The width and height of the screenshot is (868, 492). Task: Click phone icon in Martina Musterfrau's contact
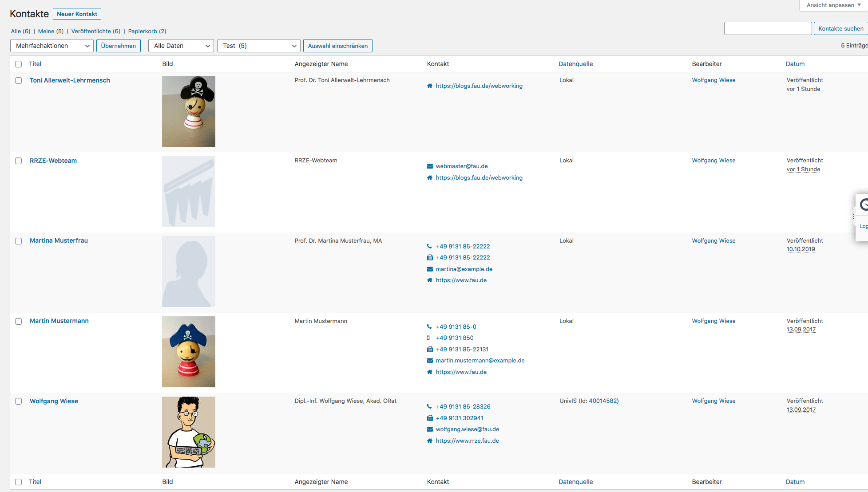click(429, 246)
